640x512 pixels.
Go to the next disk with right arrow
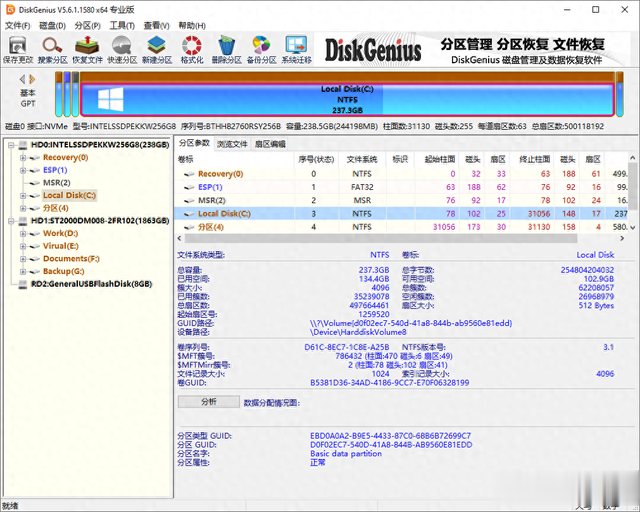32,79
